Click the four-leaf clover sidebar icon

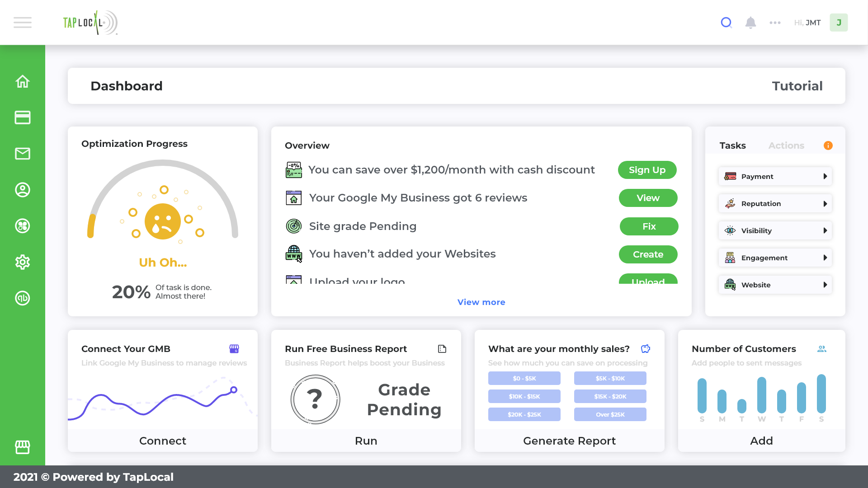click(x=23, y=226)
